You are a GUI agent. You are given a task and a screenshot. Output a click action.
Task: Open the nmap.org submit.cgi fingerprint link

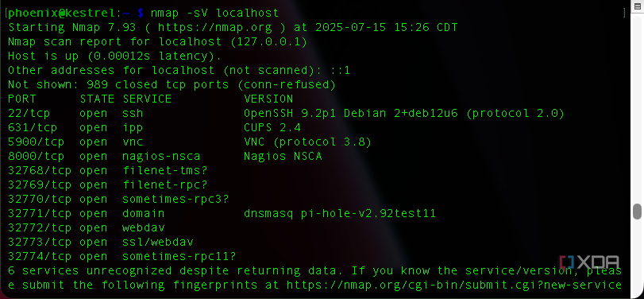coord(454,285)
